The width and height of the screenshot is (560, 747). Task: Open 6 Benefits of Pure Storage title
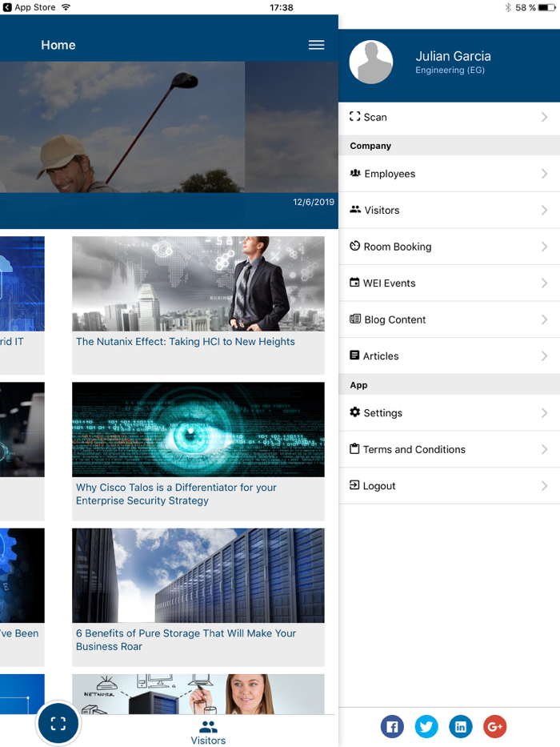(x=186, y=640)
